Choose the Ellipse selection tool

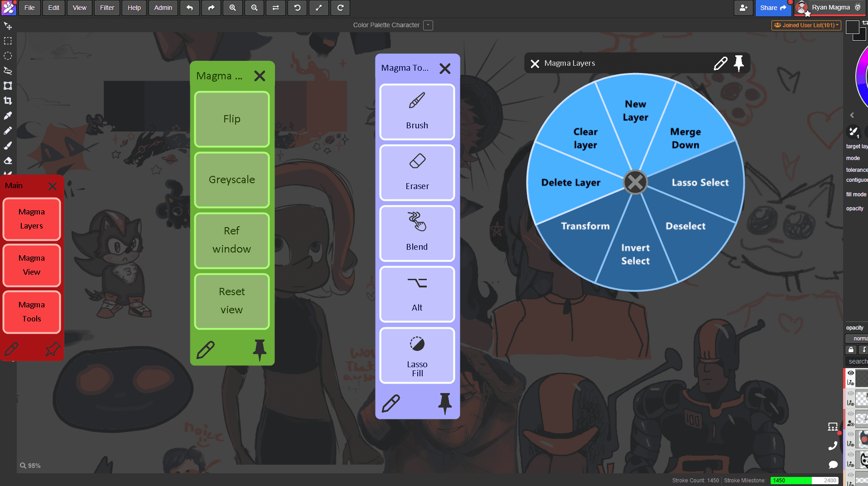coord(8,56)
